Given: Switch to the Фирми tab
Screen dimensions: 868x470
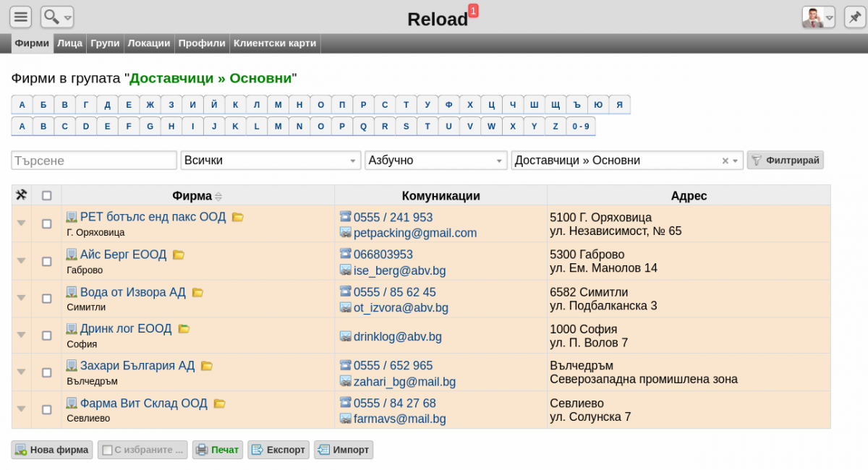Looking at the screenshot, I should [x=32, y=43].
